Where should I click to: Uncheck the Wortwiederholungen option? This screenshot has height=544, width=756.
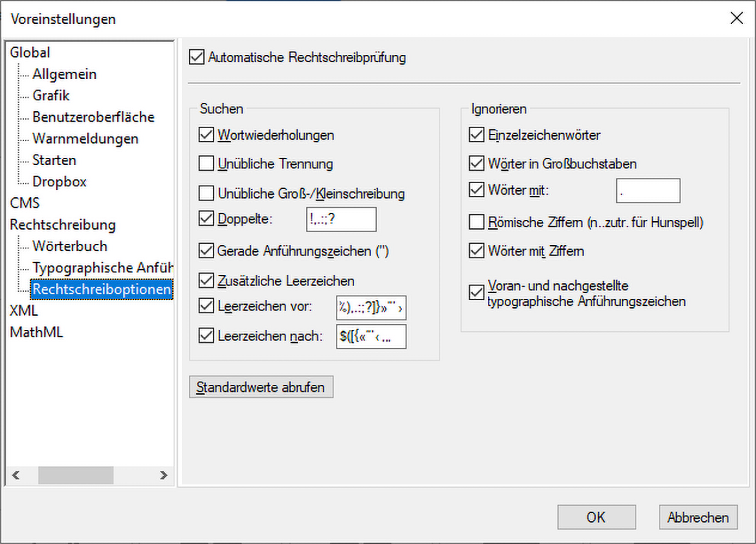click(206, 135)
